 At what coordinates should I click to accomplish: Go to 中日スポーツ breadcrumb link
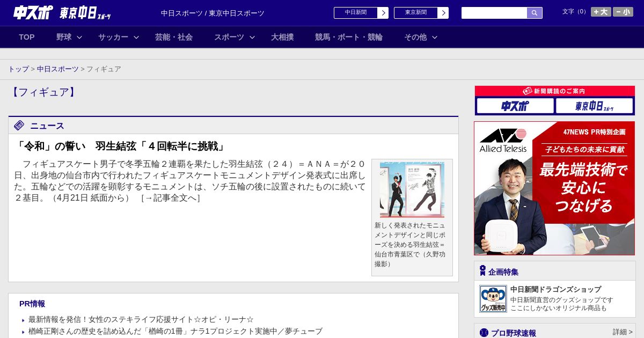58,69
